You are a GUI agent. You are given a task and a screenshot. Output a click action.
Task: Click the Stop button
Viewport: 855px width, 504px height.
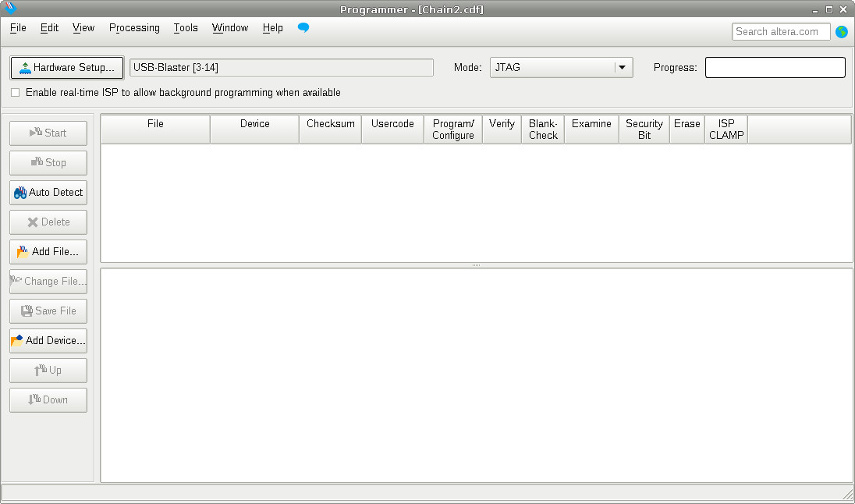[x=48, y=162]
